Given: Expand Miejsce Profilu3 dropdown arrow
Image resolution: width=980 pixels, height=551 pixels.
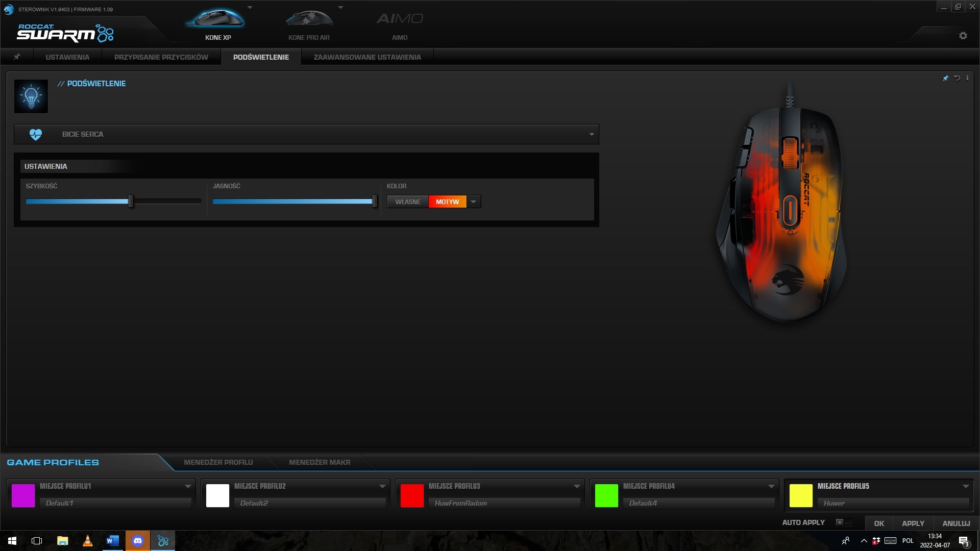Looking at the screenshot, I should point(577,486).
